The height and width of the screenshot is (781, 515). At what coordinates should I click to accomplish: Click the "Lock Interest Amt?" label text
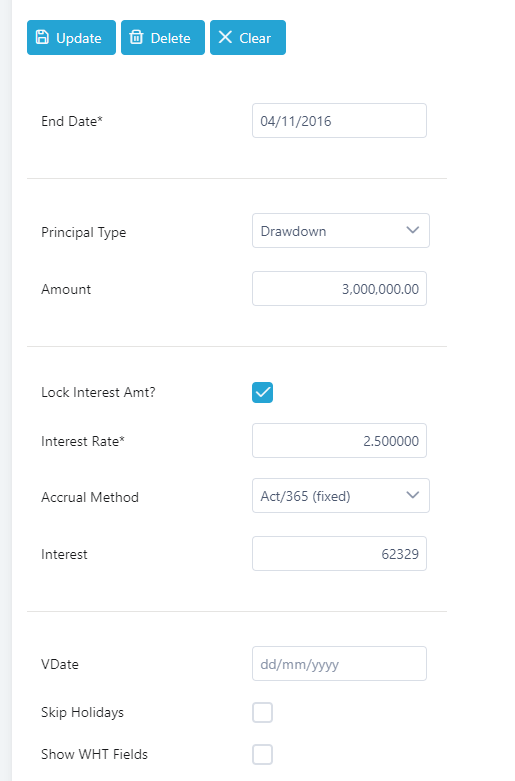tap(98, 392)
